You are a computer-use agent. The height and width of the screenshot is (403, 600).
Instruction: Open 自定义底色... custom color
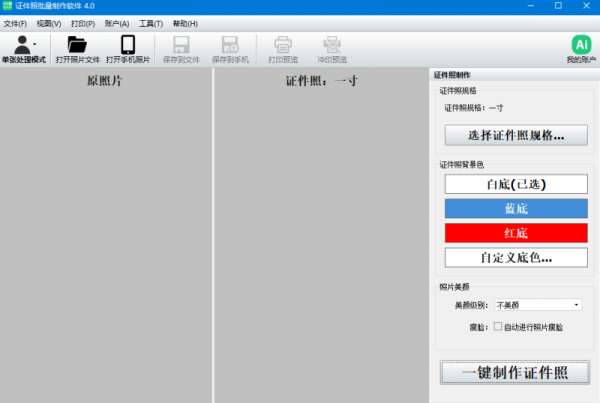tap(516, 258)
